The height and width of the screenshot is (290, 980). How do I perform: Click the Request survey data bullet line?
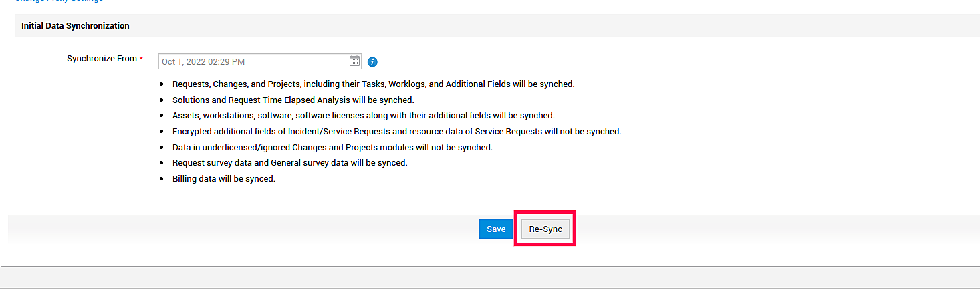[x=289, y=163]
